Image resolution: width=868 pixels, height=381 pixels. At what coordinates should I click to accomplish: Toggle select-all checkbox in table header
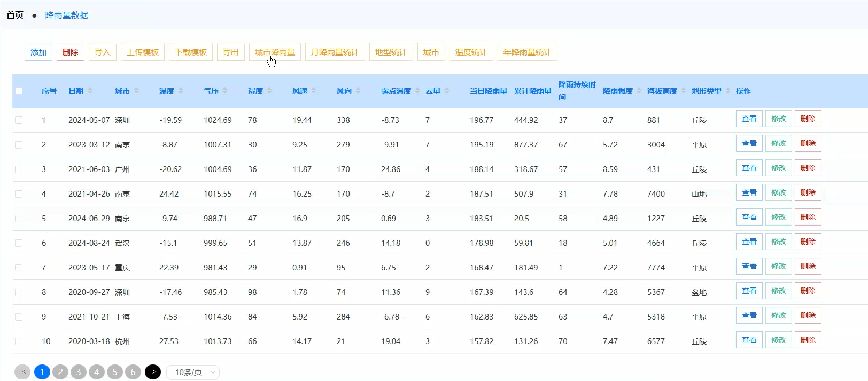pyautogui.click(x=19, y=91)
